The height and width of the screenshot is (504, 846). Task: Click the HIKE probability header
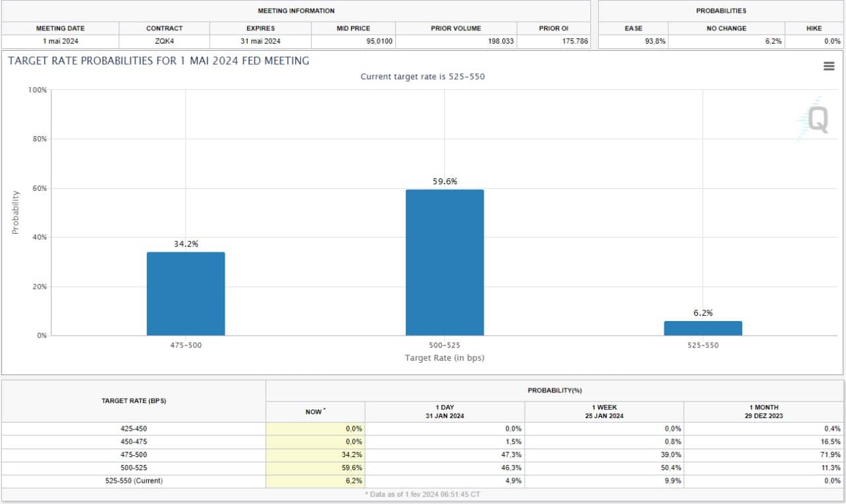814,28
